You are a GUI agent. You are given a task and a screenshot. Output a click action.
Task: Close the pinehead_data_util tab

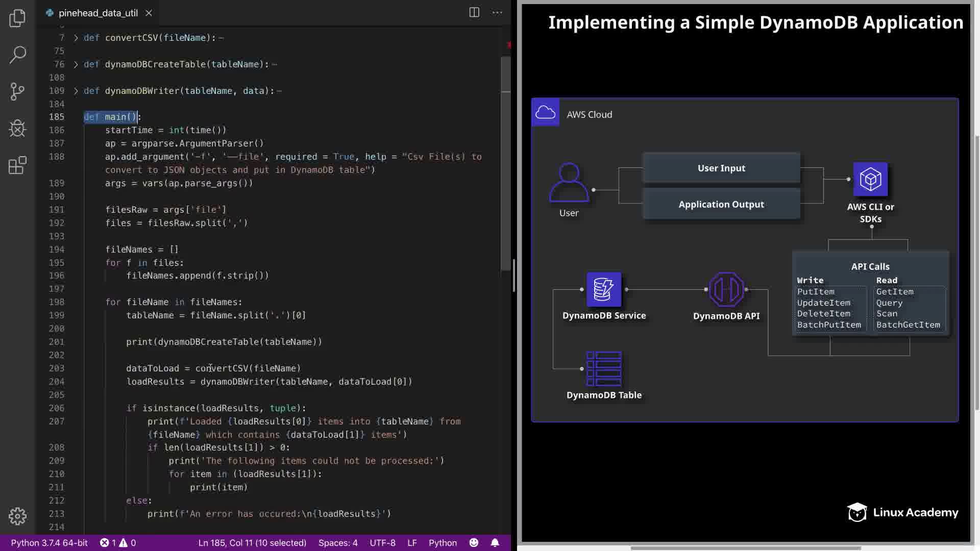(x=149, y=13)
